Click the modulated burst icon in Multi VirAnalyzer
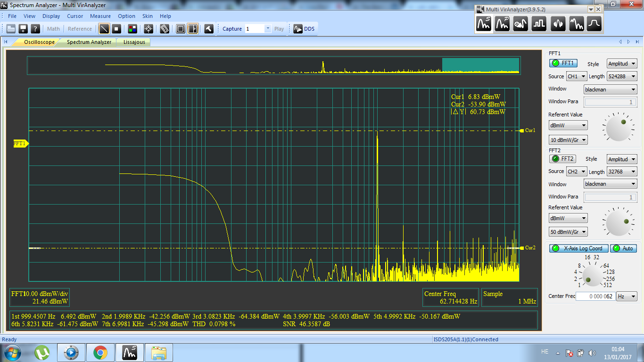 coord(558,24)
